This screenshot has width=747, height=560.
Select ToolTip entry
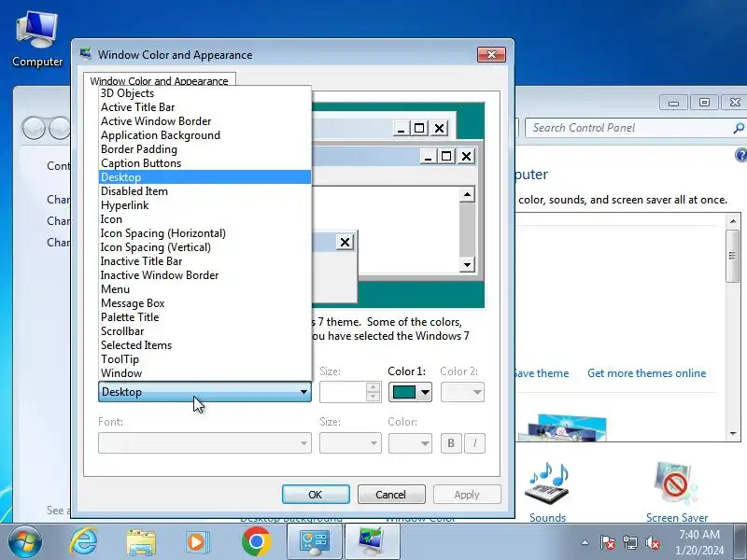tap(204, 359)
